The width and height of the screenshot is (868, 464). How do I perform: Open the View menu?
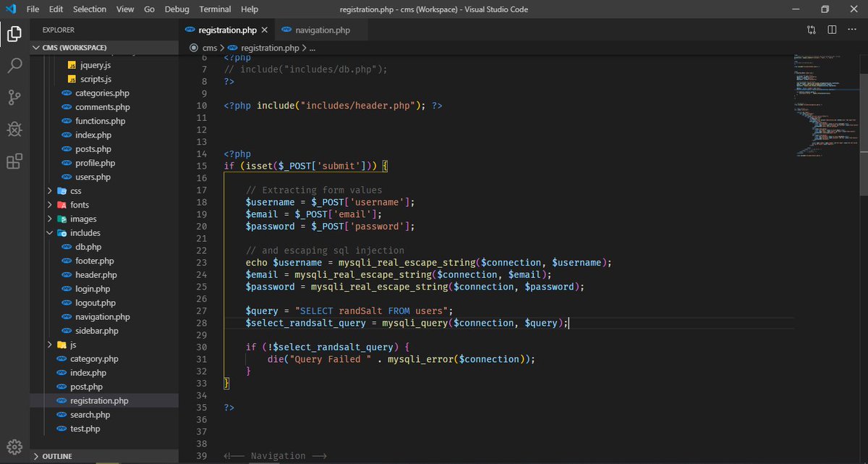pos(125,9)
